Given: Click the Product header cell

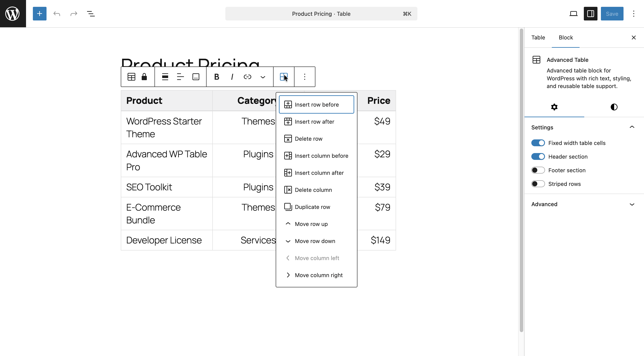Looking at the screenshot, I should coord(167,100).
